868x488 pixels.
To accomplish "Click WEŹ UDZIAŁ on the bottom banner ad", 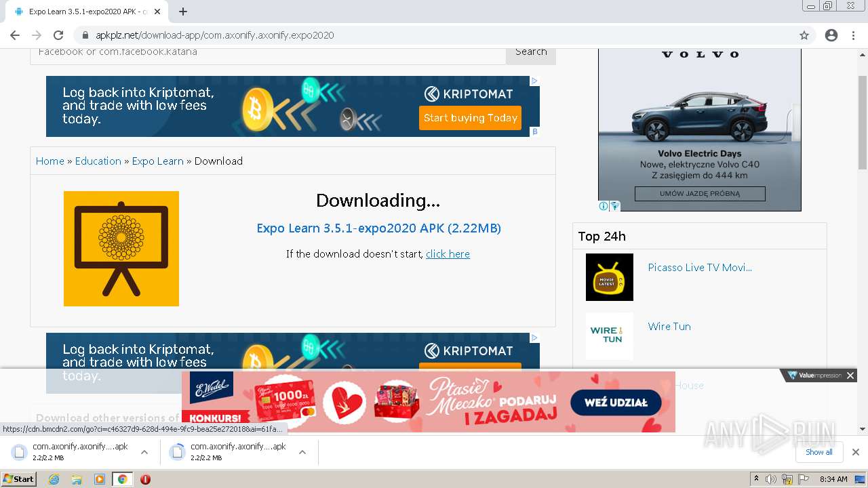I will coord(616,403).
